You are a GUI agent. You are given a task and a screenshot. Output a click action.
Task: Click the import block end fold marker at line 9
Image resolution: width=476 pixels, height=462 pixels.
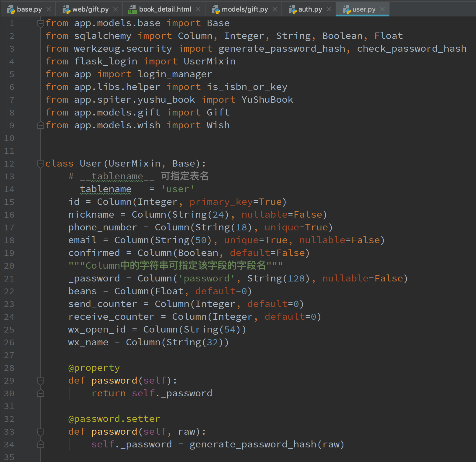pyautogui.click(x=40, y=125)
